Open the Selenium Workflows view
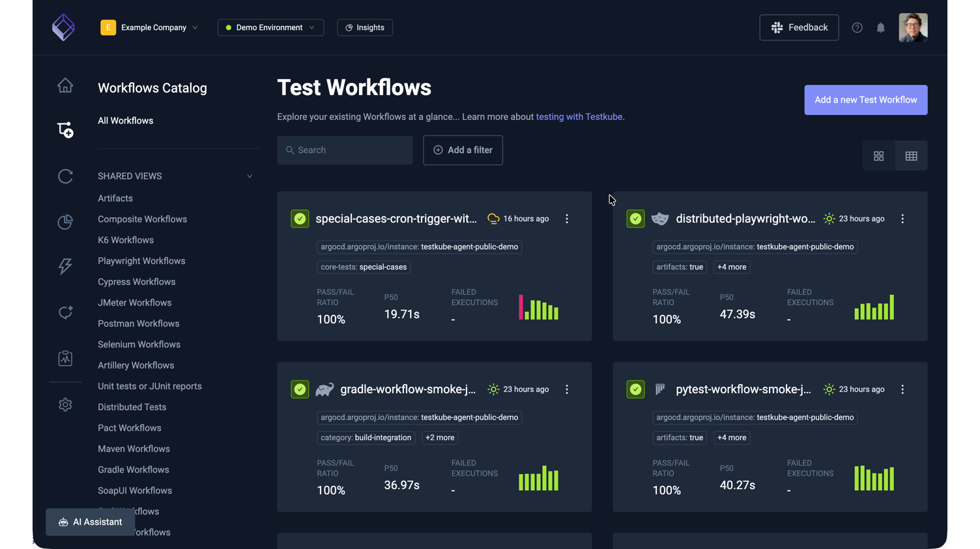Viewport: 980px width, 549px height. [x=139, y=344]
